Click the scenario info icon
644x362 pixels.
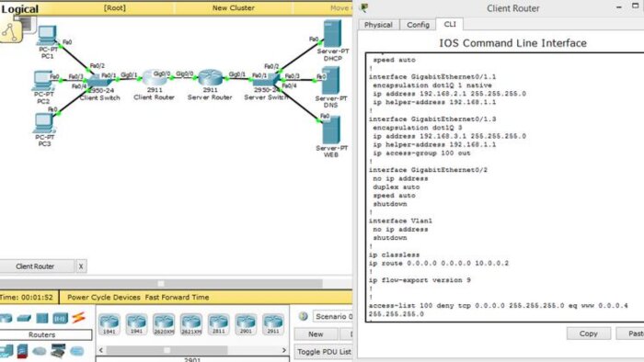pyautogui.click(x=303, y=316)
